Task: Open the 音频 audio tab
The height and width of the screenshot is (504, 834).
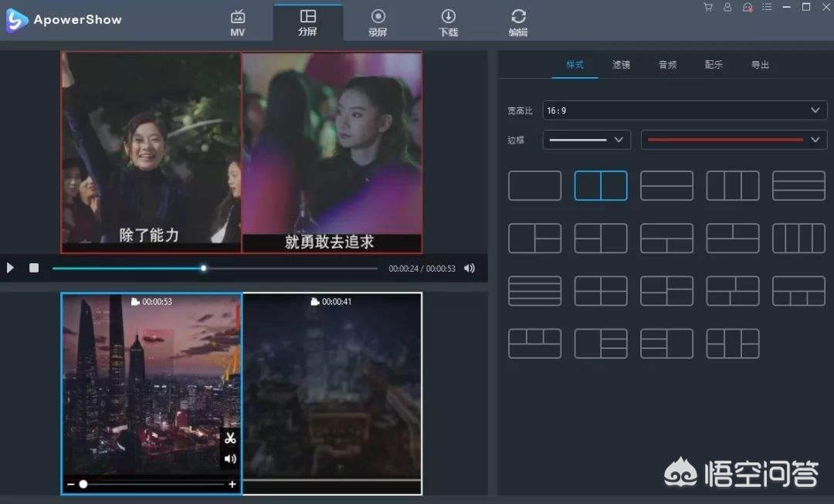Action: tap(667, 65)
